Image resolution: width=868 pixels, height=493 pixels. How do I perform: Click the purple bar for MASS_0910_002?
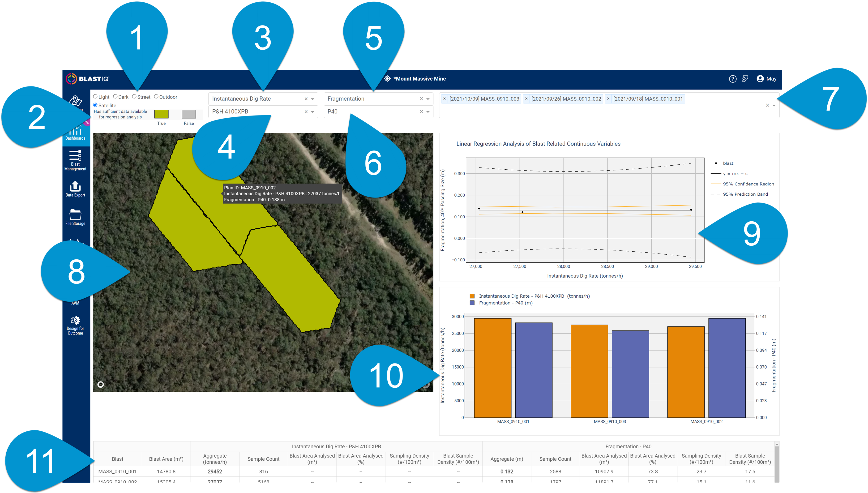coord(727,368)
